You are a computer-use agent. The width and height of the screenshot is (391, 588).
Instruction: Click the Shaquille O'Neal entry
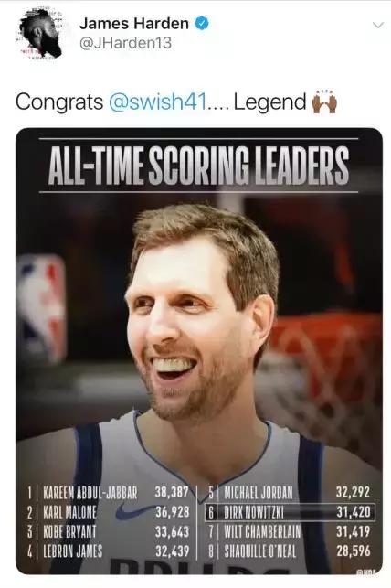pos(289,551)
